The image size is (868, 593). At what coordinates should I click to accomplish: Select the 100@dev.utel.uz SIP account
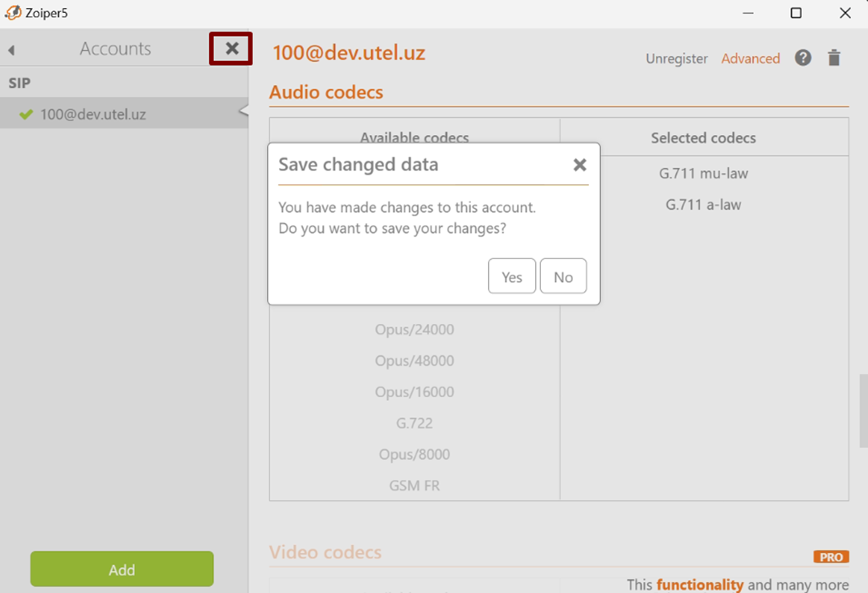click(92, 114)
